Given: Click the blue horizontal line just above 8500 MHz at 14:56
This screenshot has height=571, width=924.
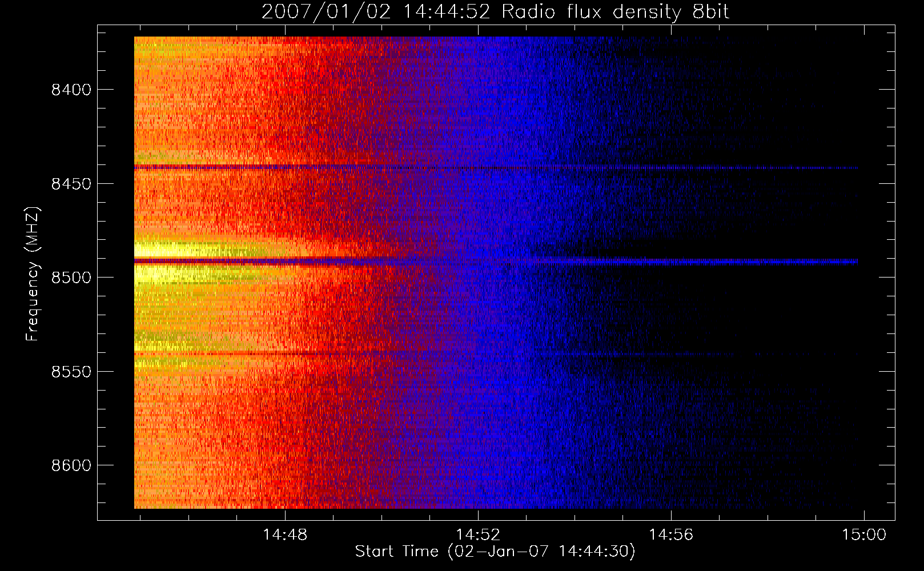Looking at the screenshot, I should point(671,262).
